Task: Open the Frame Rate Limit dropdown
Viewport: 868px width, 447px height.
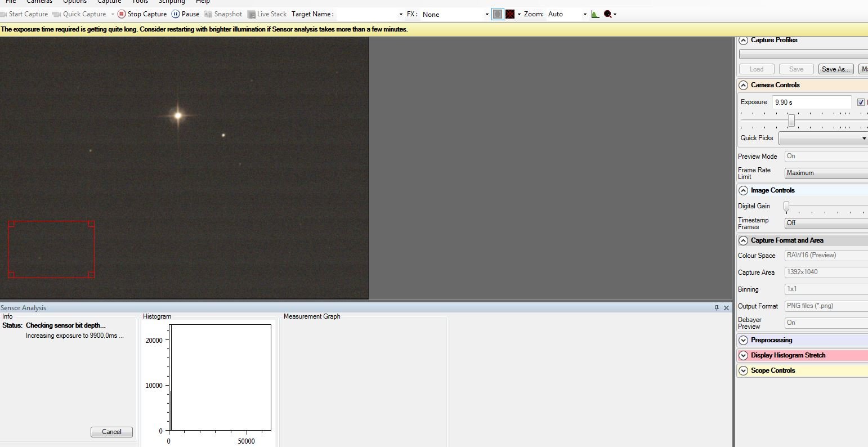Action: pyautogui.click(x=826, y=173)
